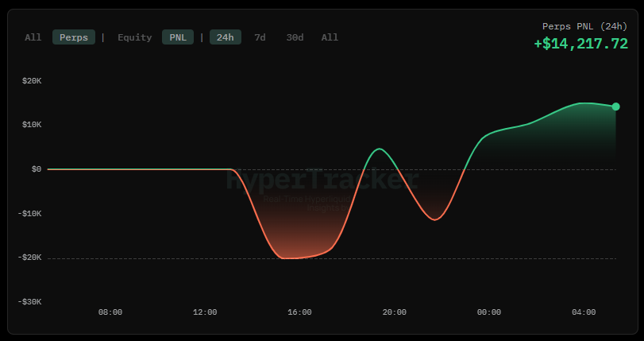Click the $20K y-axis label
Screen dimensions: 644x341
[32, 81]
